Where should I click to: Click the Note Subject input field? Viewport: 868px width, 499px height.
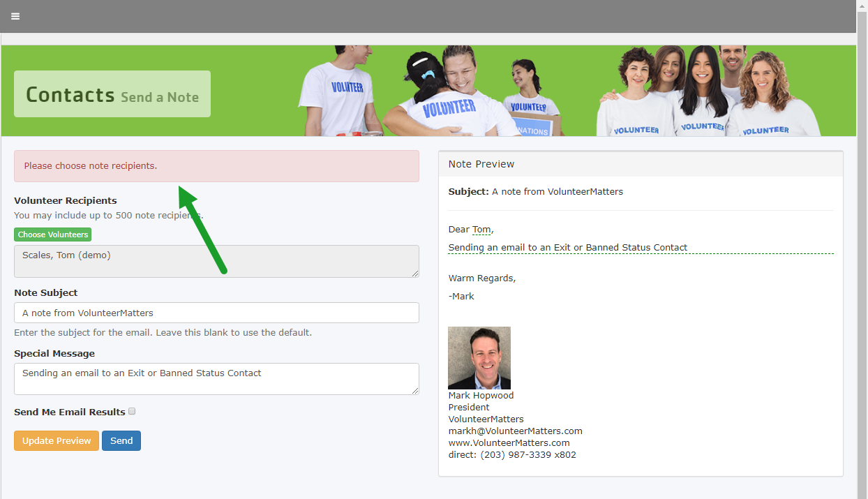tap(216, 313)
